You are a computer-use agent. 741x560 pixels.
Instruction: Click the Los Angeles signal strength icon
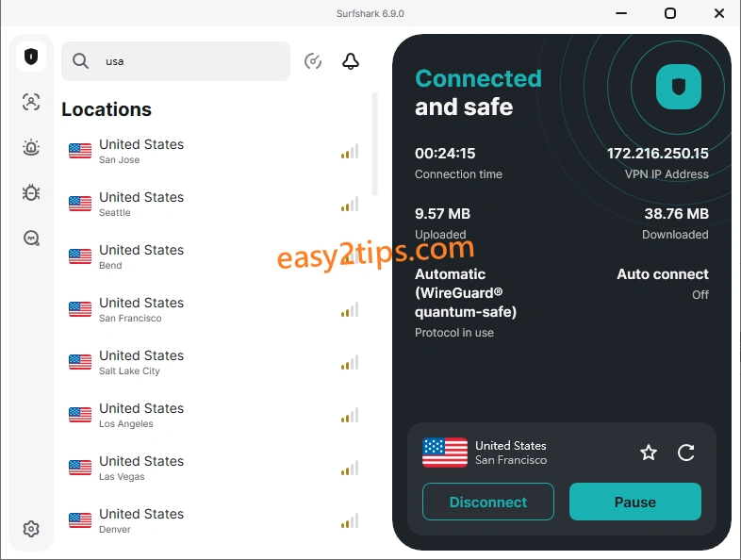pos(350,416)
